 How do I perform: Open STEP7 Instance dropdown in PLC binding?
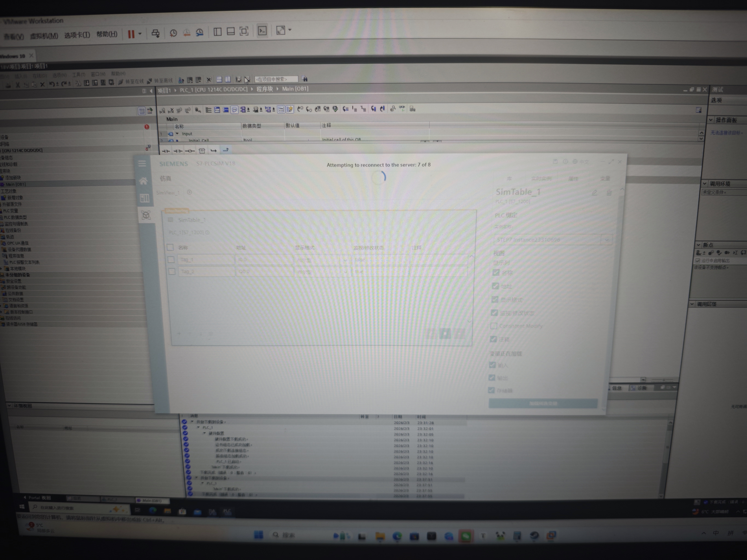point(607,240)
